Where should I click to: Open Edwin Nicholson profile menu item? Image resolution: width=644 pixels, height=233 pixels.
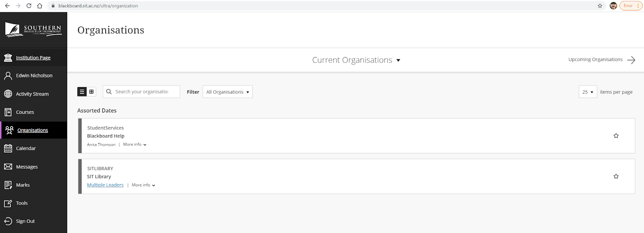(33, 76)
